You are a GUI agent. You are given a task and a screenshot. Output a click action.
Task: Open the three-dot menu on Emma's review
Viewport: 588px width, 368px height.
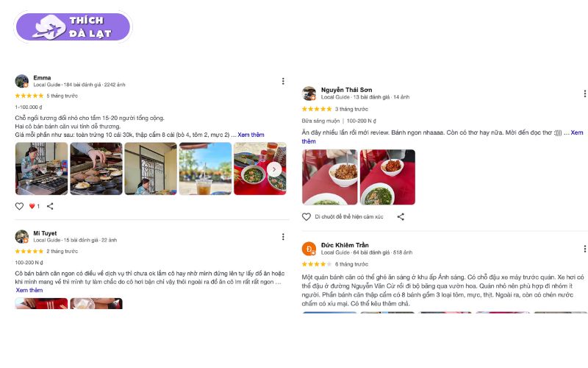click(x=283, y=81)
